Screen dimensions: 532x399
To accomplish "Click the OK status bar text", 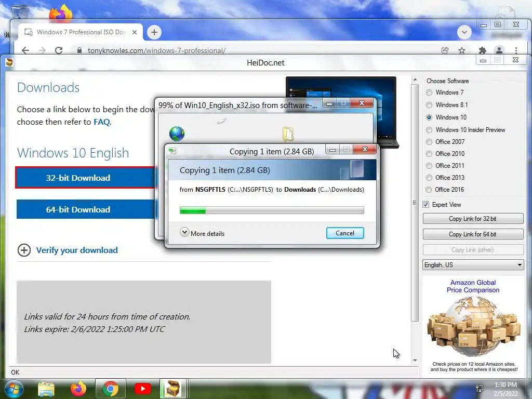I will (x=15, y=373).
